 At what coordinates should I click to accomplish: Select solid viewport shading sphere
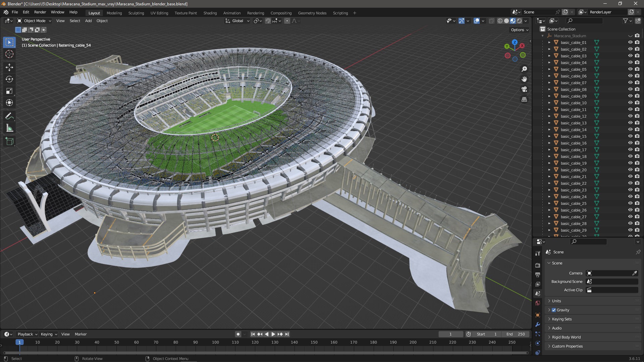coord(506,21)
